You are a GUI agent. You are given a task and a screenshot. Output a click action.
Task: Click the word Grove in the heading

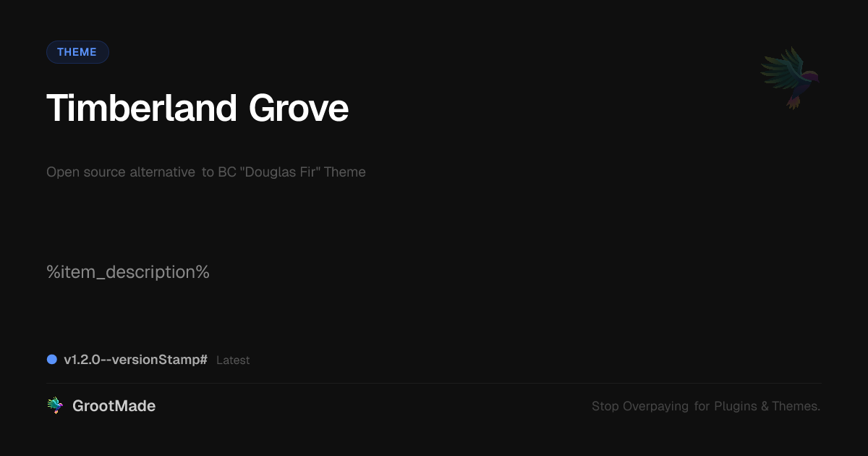pos(299,109)
